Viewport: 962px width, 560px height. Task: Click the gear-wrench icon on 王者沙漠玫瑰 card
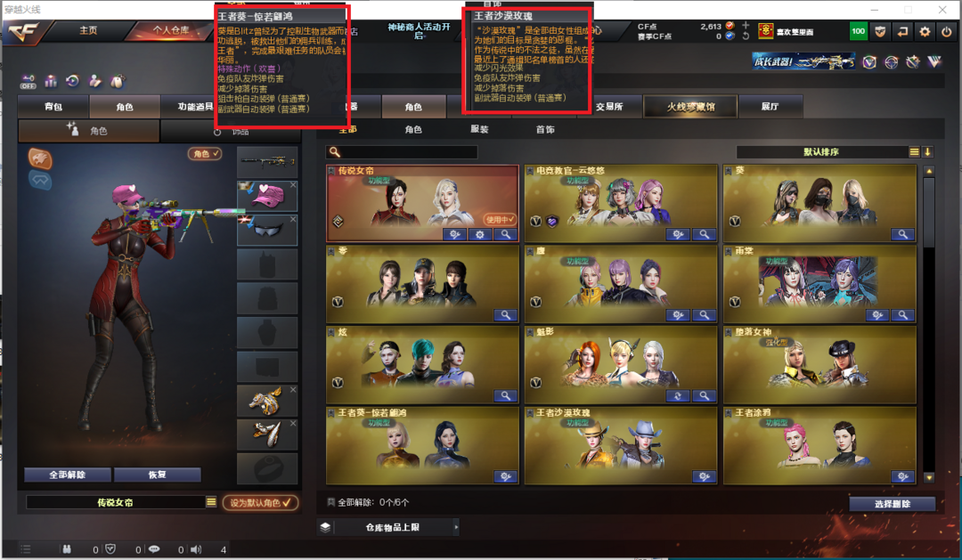pos(705,476)
